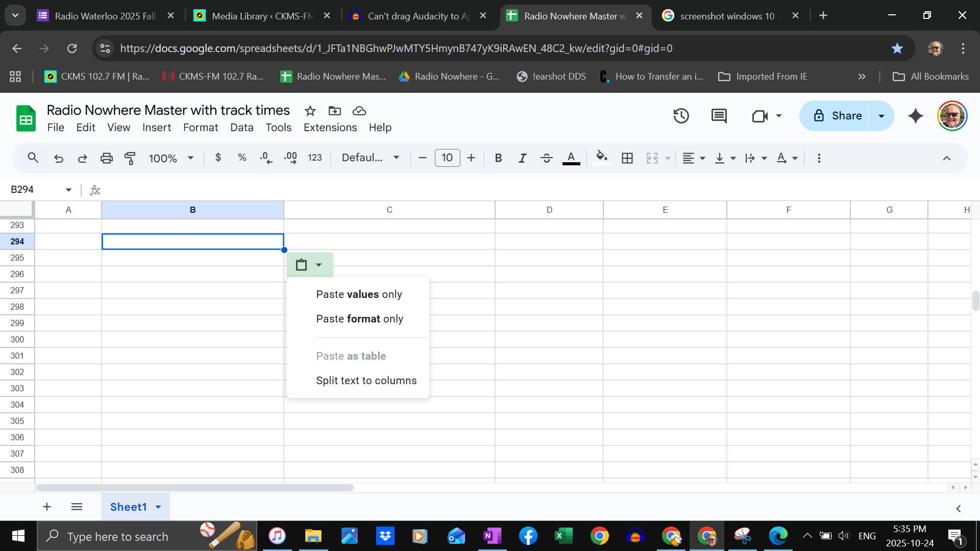The image size is (980, 551).
Task: Click the borders grid icon
Action: (x=627, y=158)
